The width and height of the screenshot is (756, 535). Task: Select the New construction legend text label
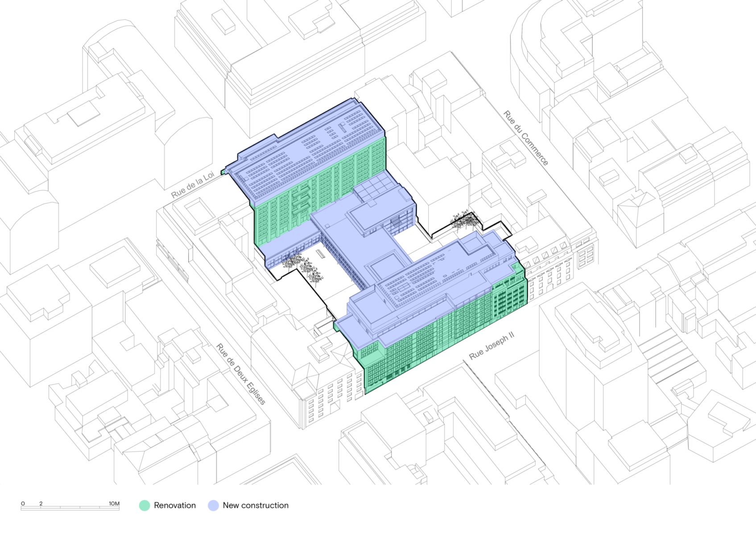click(256, 505)
